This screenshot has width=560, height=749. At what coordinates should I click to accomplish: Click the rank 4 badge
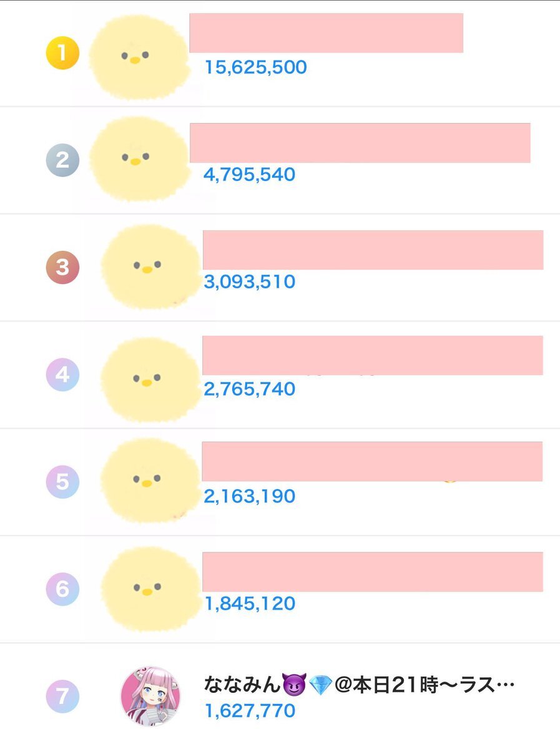pos(62,374)
